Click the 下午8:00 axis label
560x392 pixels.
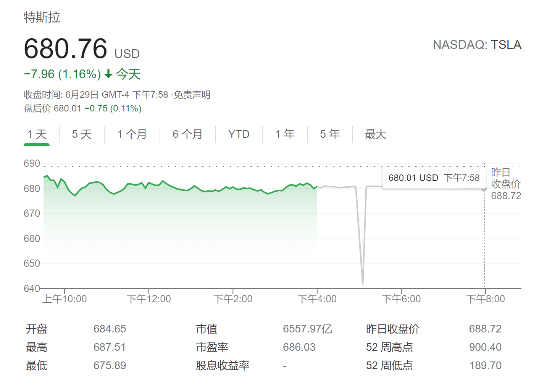[486, 299]
